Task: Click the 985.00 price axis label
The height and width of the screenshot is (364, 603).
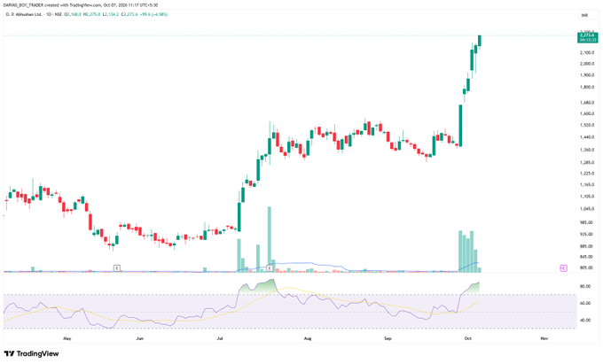Action: pos(587,222)
